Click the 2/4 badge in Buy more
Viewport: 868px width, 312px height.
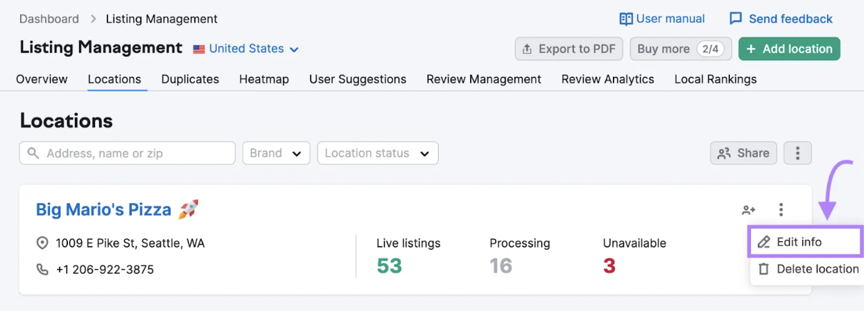[x=710, y=49]
